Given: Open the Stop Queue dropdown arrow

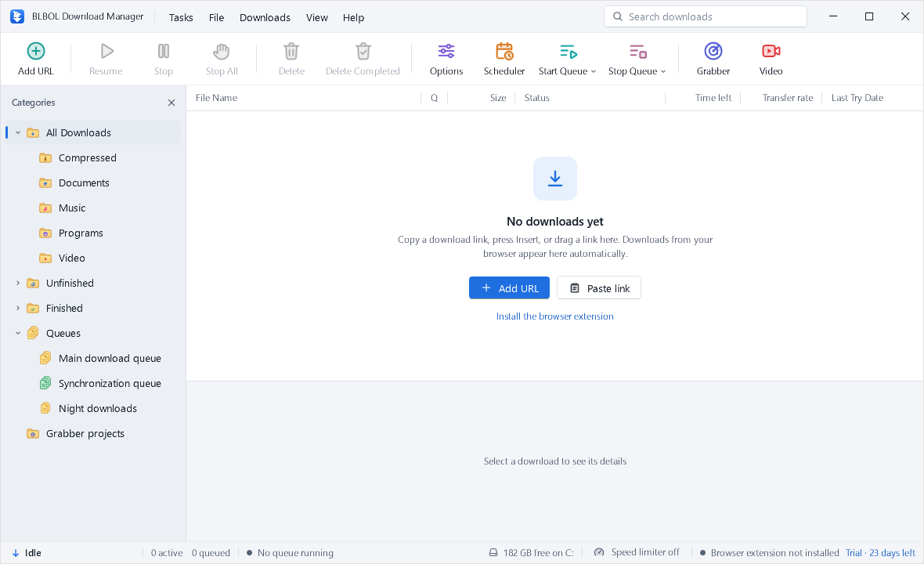Looking at the screenshot, I should (663, 71).
